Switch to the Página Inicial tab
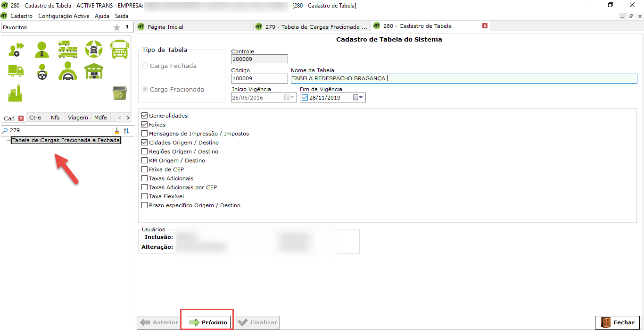 click(165, 27)
